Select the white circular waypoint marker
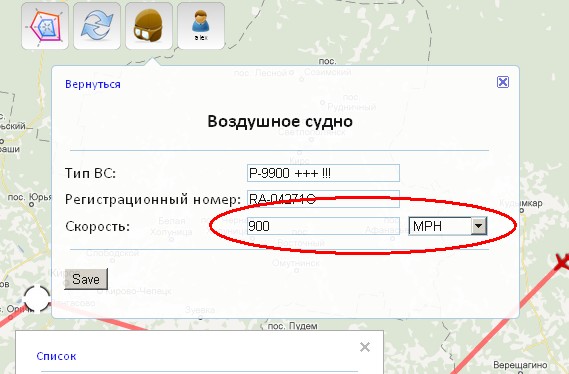Image resolution: width=569 pixels, height=374 pixels. point(37,299)
